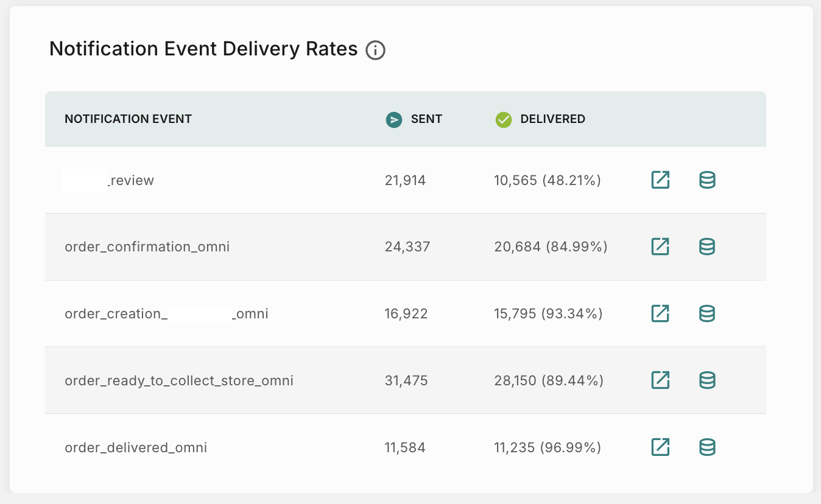
Task: Select the order_delivered_omni event name
Action: [x=136, y=447]
